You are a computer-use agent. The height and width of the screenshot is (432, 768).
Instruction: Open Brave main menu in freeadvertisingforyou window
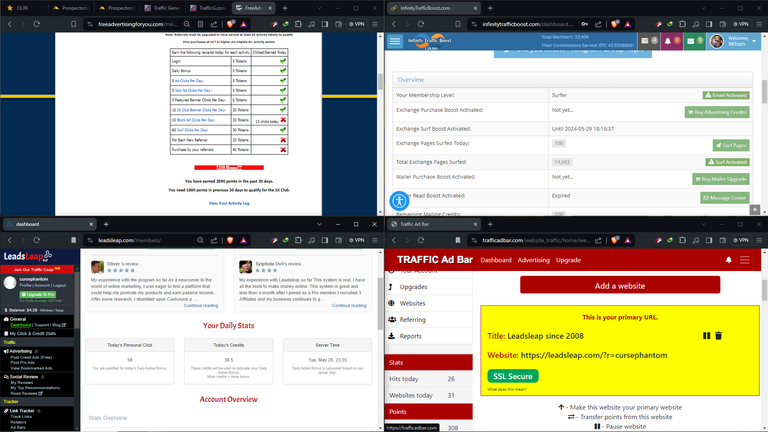click(x=375, y=24)
